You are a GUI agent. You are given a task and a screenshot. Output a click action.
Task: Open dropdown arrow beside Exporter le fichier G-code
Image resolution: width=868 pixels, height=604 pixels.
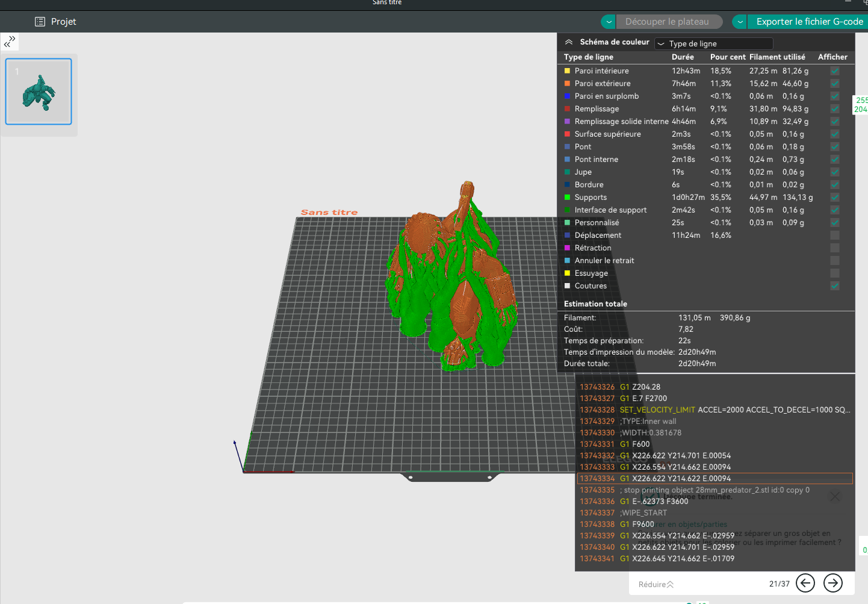(x=740, y=22)
